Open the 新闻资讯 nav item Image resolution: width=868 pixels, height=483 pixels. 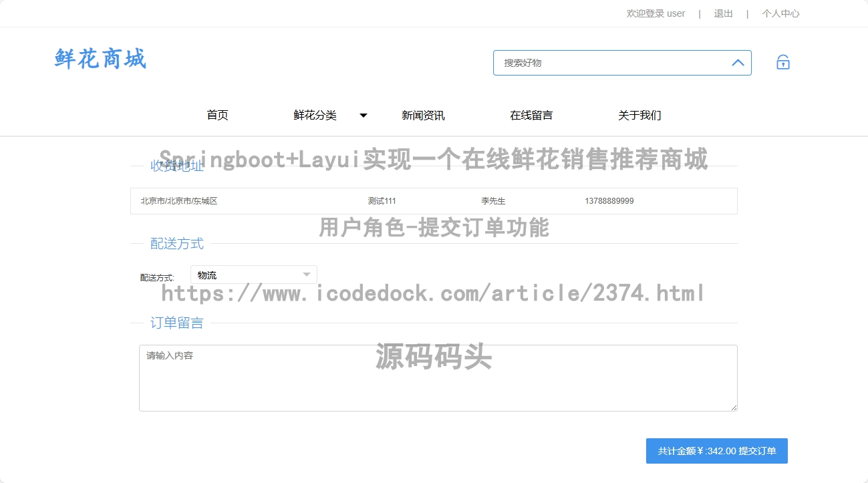click(423, 116)
